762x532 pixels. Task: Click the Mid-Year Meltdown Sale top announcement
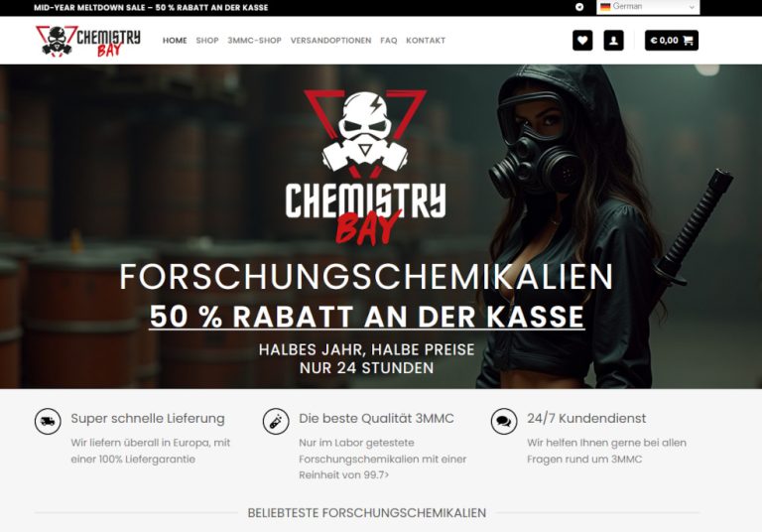(x=151, y=8)
